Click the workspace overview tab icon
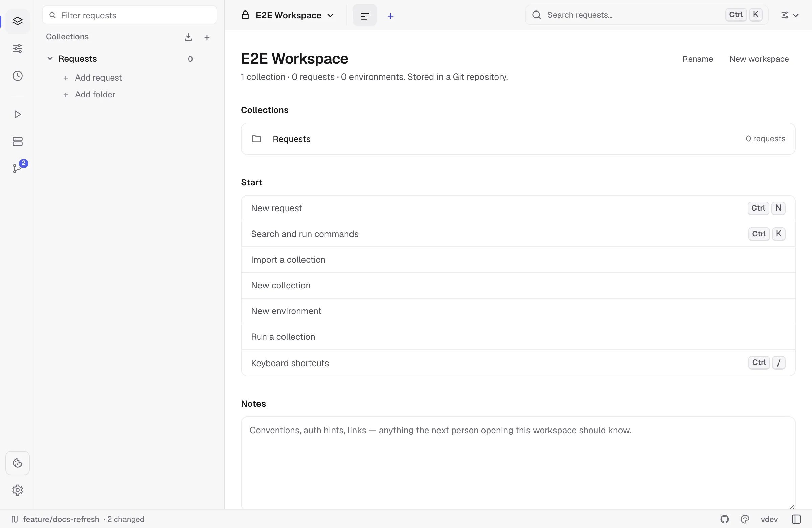Viewport: 812px width, 528px height. pyautogui.click(x=364, y=15)
